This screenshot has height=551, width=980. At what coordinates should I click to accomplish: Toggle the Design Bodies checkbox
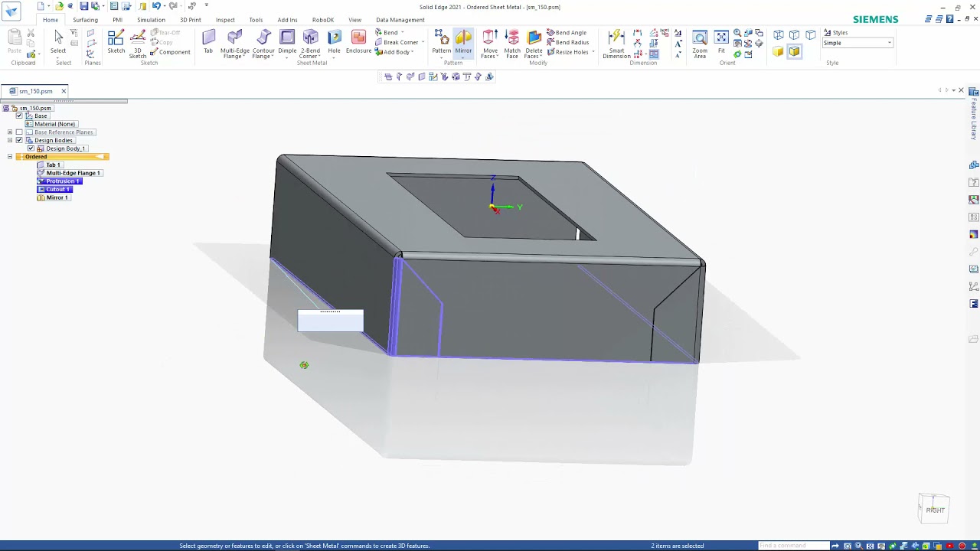pos(19,140)
